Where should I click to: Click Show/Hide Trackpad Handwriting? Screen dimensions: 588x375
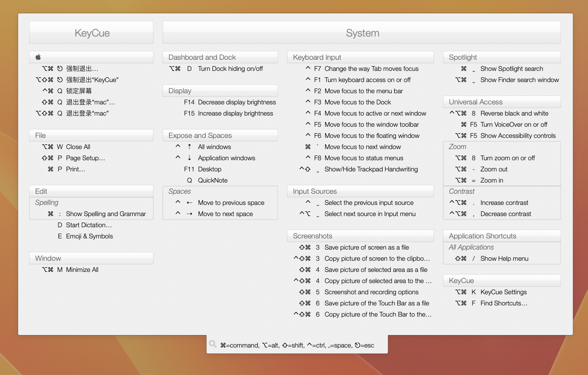360,169
